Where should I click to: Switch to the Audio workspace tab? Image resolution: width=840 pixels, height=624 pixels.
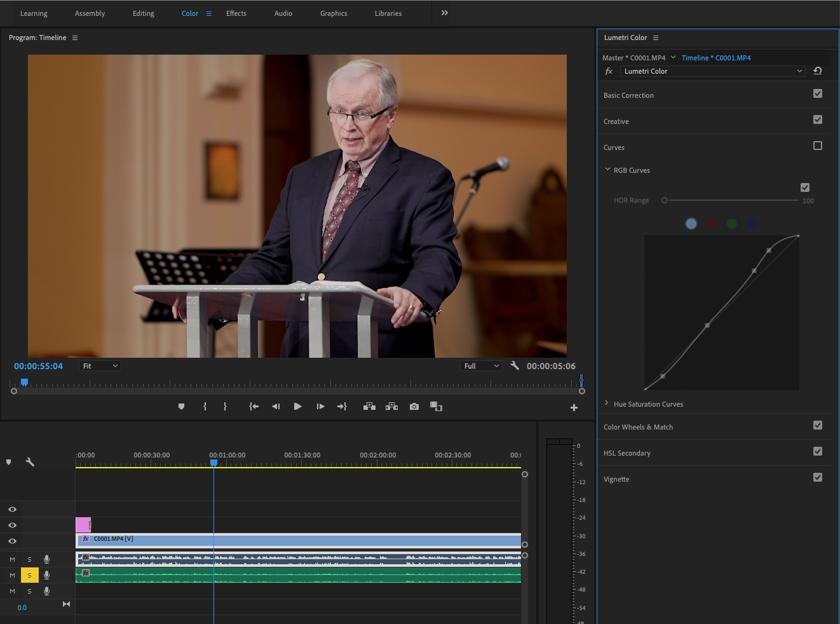(x=283, y=13)
